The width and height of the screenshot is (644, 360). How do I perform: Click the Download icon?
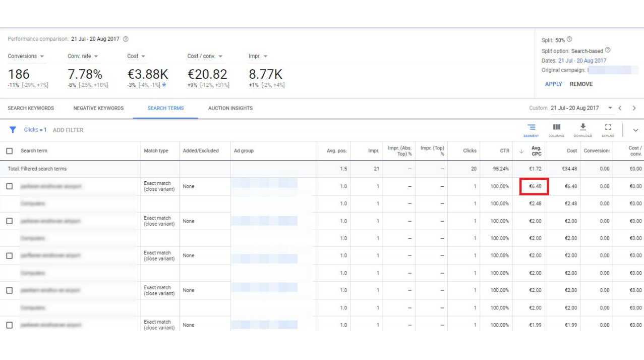coord(583,130)
